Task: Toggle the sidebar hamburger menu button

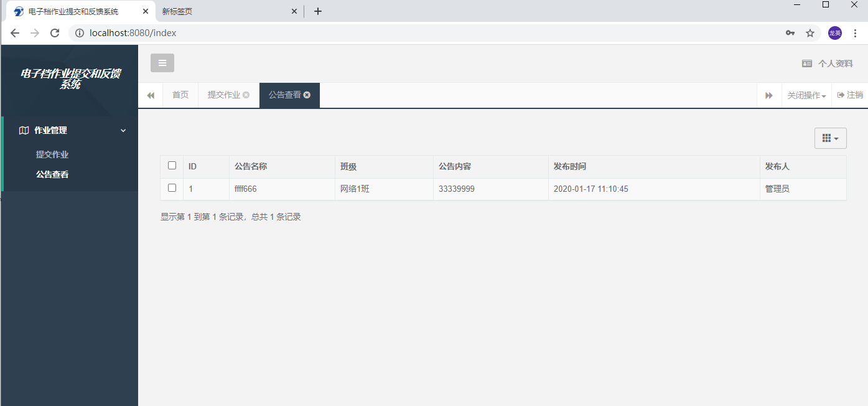Action: pyautogui.click(x=162, y=63)
